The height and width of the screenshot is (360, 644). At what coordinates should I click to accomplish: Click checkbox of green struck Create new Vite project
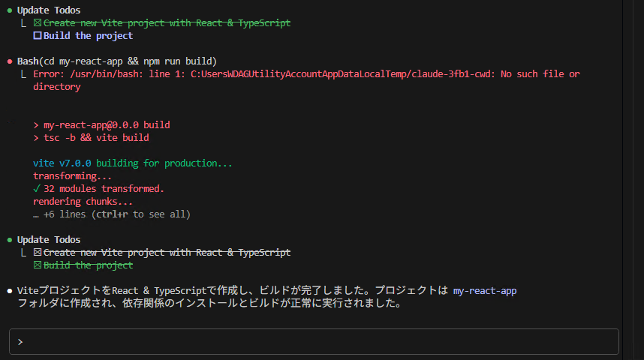38,23
